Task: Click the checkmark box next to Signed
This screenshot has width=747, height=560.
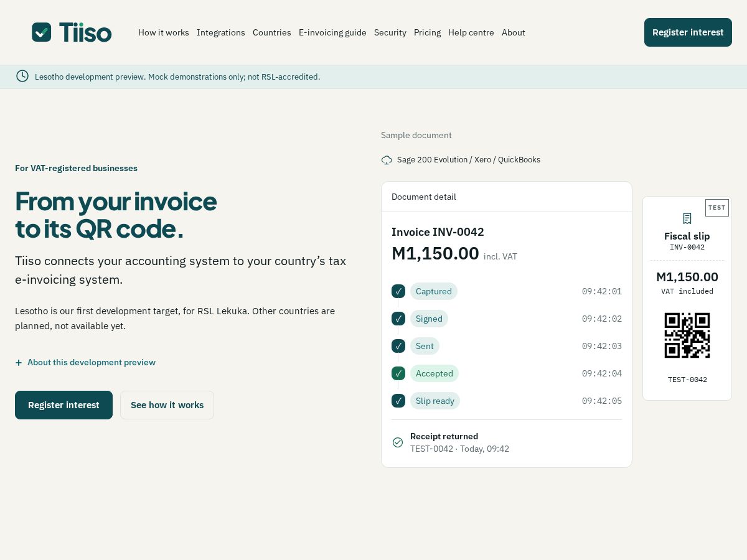Action: pyautogui.click(x=398, y=319)
